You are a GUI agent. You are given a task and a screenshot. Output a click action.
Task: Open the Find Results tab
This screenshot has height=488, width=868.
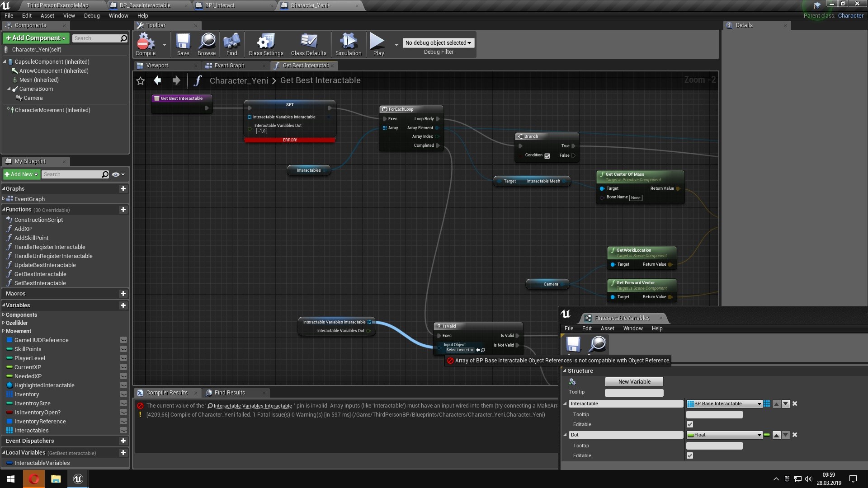[x=230, y=393]
